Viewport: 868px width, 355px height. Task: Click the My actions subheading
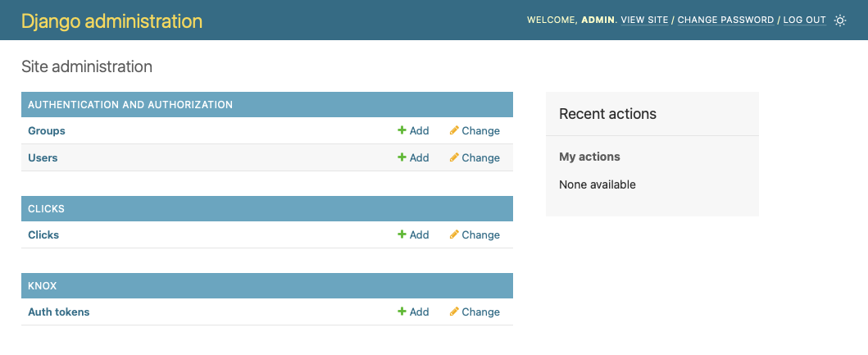tap(589, 157)
